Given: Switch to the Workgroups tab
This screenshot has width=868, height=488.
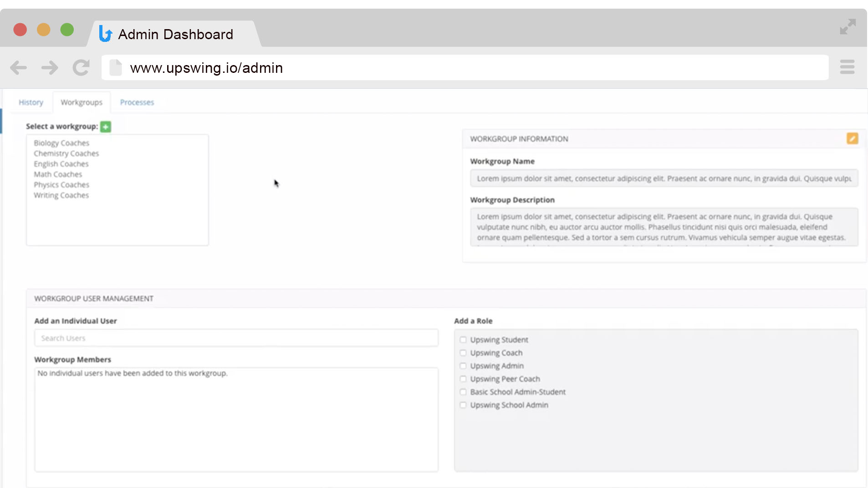Looking at the screenshot, I should click(82, 102).
